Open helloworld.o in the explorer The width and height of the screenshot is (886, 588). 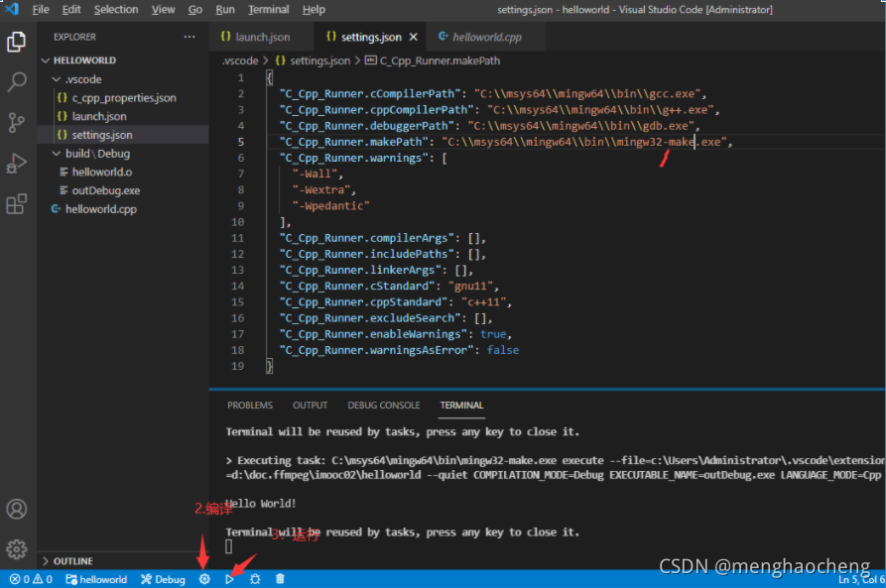click(123, 173)
